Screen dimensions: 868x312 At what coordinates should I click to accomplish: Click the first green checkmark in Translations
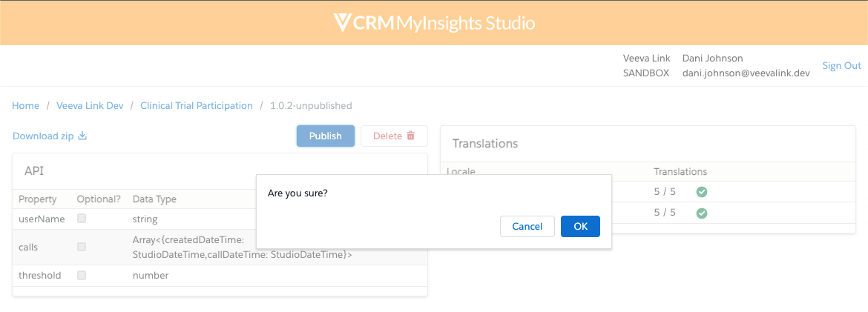tap(701, 192)
